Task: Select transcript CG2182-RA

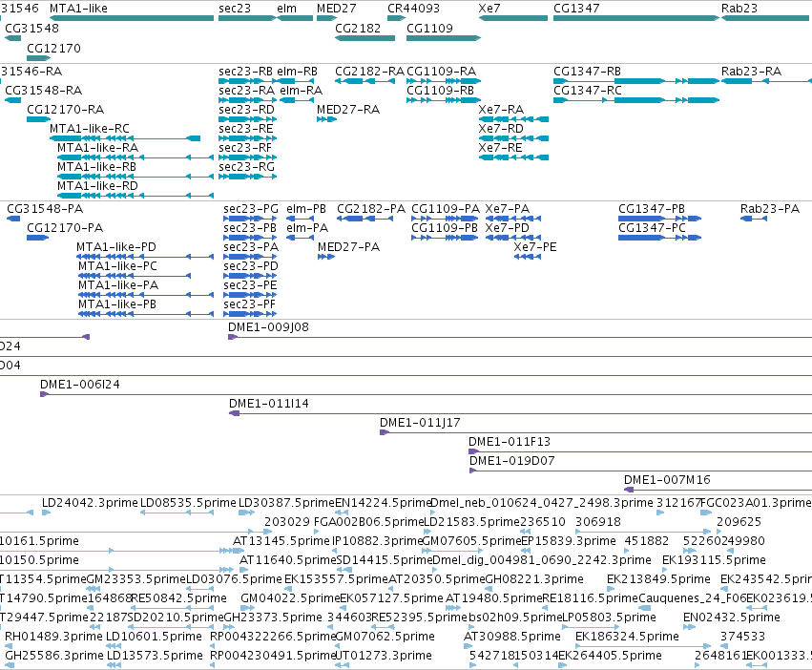Action: point(365,81)
